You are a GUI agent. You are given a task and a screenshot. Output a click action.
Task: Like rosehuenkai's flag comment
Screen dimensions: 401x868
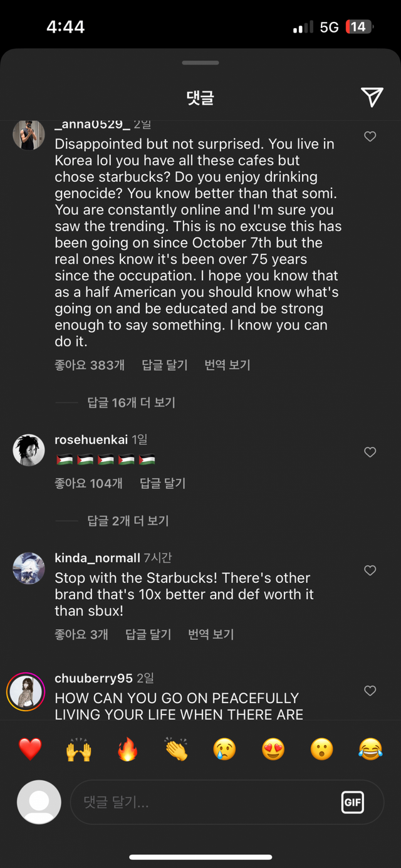point(370,452)
